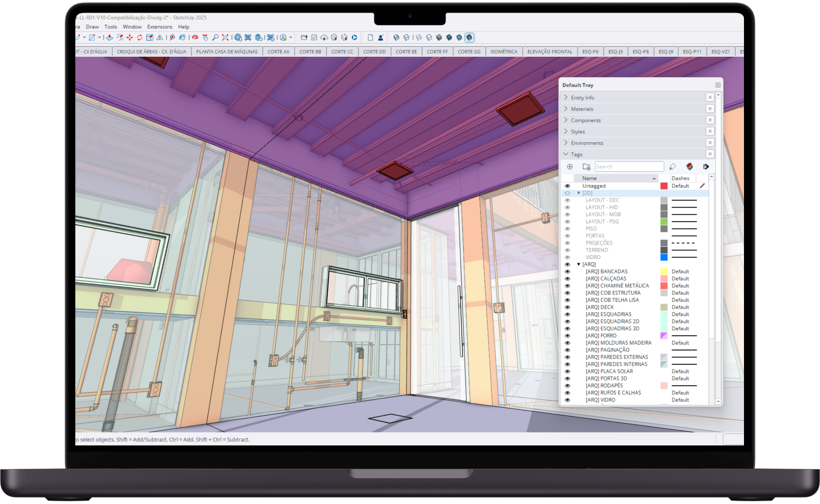Activate the Zoom magnifier tool
The image size is (820, 504).
(215, 38)
